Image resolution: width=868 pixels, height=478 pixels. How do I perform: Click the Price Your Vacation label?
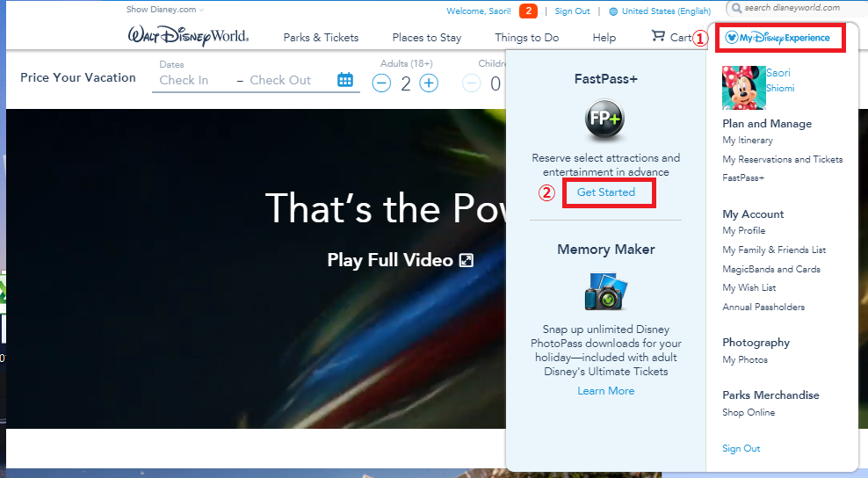tap(78, 77)
